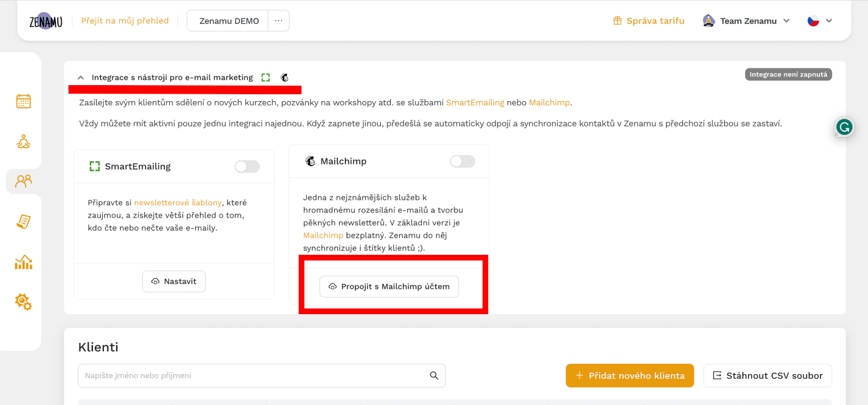Enable the Mailchimp integration toggle
868x405 pixels.
click(x=463, y=161)
